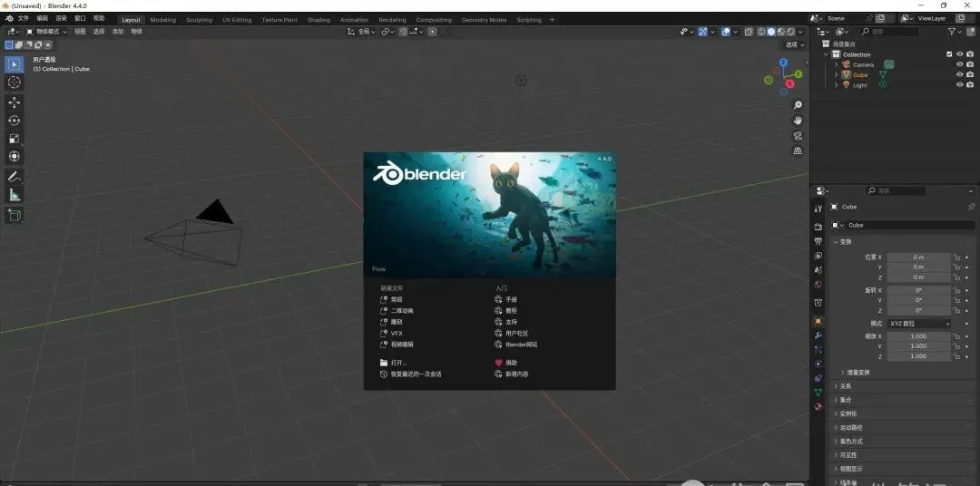
Task: Open rotation mode XYZ dropdown
Action: coord(918,324)
